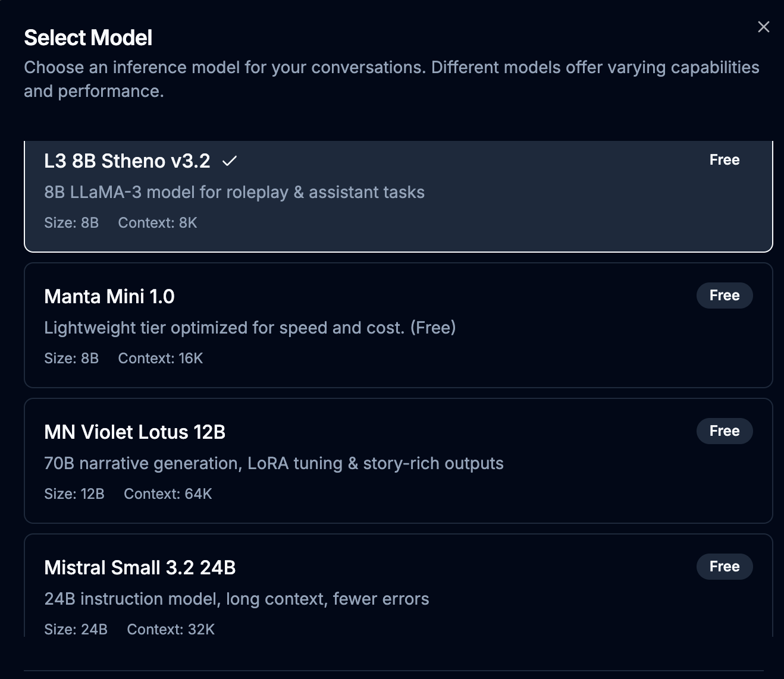Click the "24B instruction model, long context" description
This screenshot has width=784, height=679.
pos(237,599)
